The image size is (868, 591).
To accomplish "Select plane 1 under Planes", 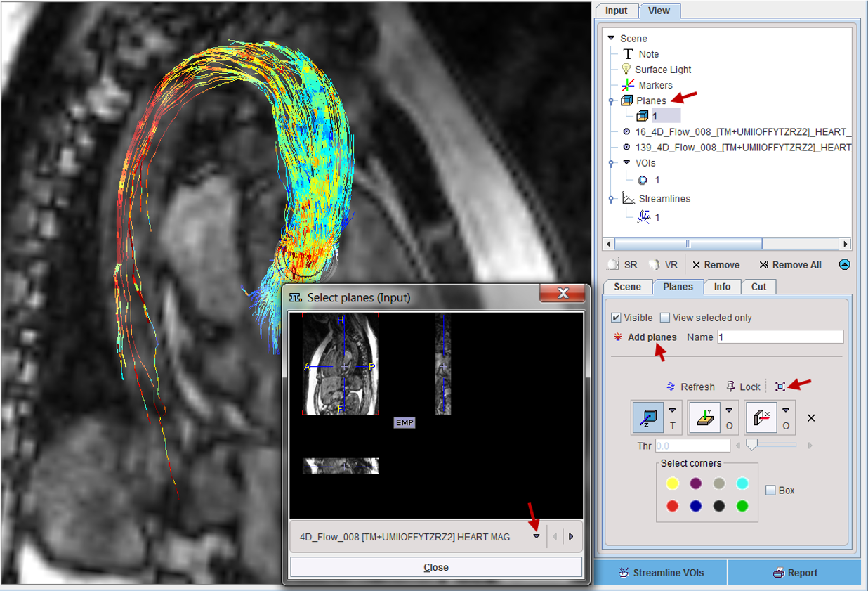I will (657, 116).
